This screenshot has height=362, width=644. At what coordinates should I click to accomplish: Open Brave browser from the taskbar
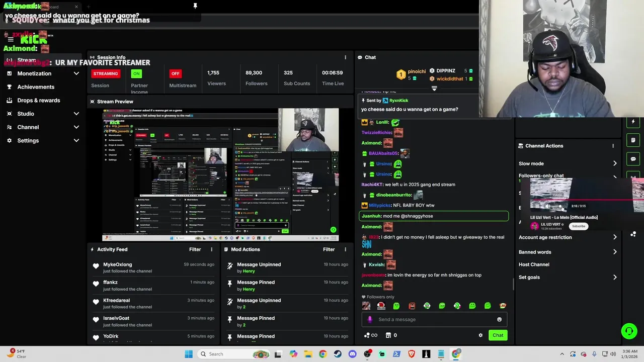coord(412,354)
